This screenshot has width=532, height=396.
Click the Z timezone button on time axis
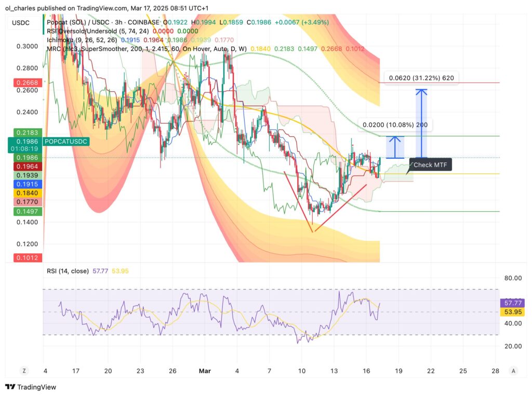pyautogui.click(x=24, y=371)
